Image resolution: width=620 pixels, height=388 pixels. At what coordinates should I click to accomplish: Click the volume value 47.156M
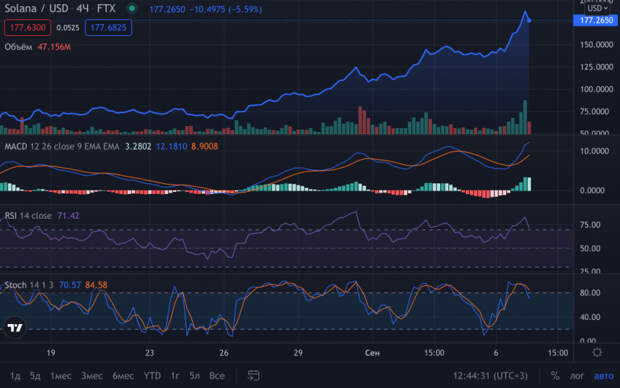tap(54, 47)
